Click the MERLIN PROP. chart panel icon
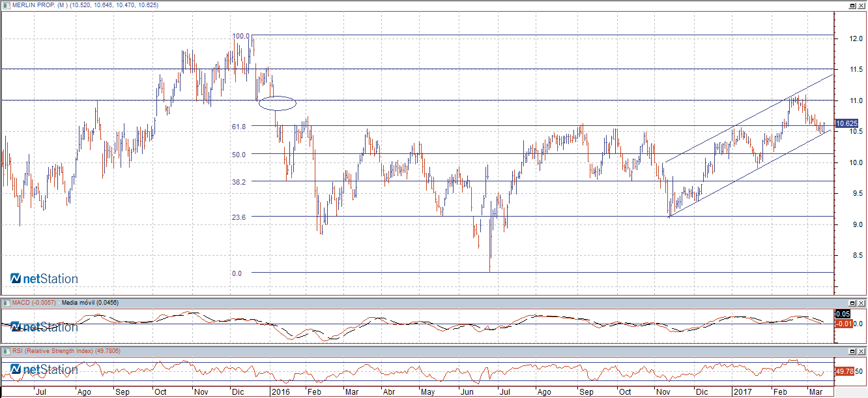868x398 pixels. pyautogui.click(x=6, y=5)
